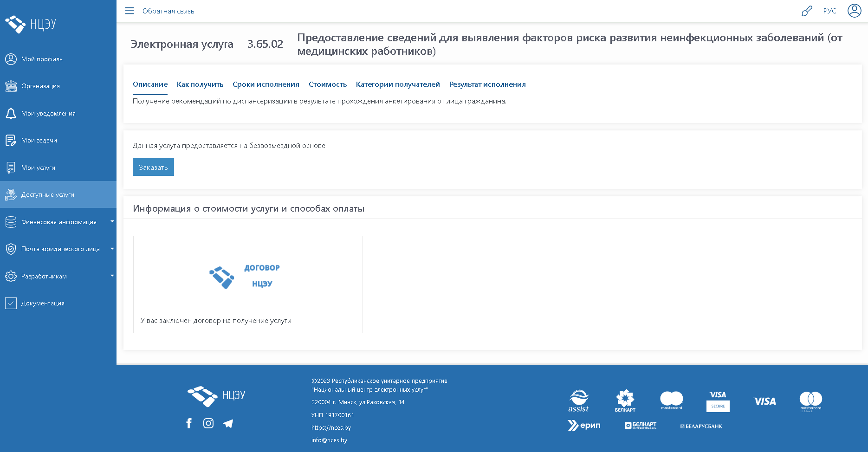Click the Mastercard ID Check logo
Image resolution: width=868 pixels, height=452 pixels.
point(811,401)
